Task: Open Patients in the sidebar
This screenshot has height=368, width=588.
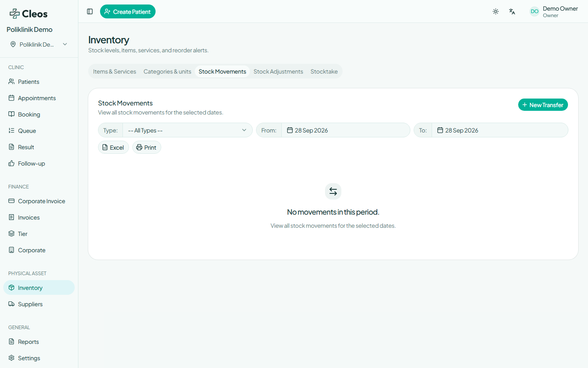Action: pos(39,82)
